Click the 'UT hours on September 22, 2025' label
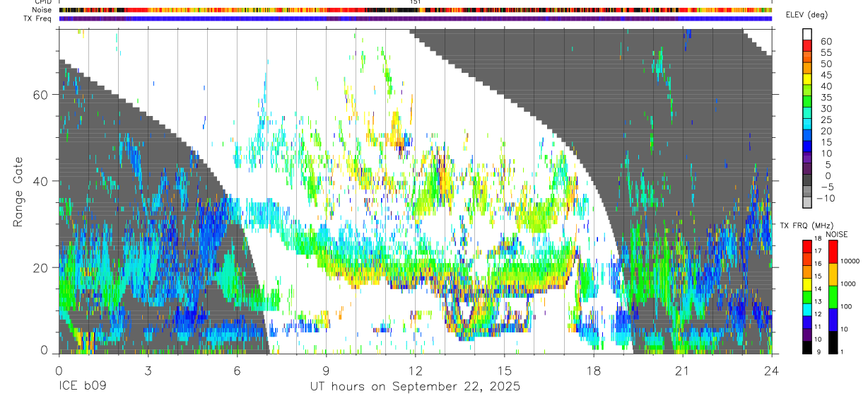The image size is (868, 401). (x=415, y=387)
